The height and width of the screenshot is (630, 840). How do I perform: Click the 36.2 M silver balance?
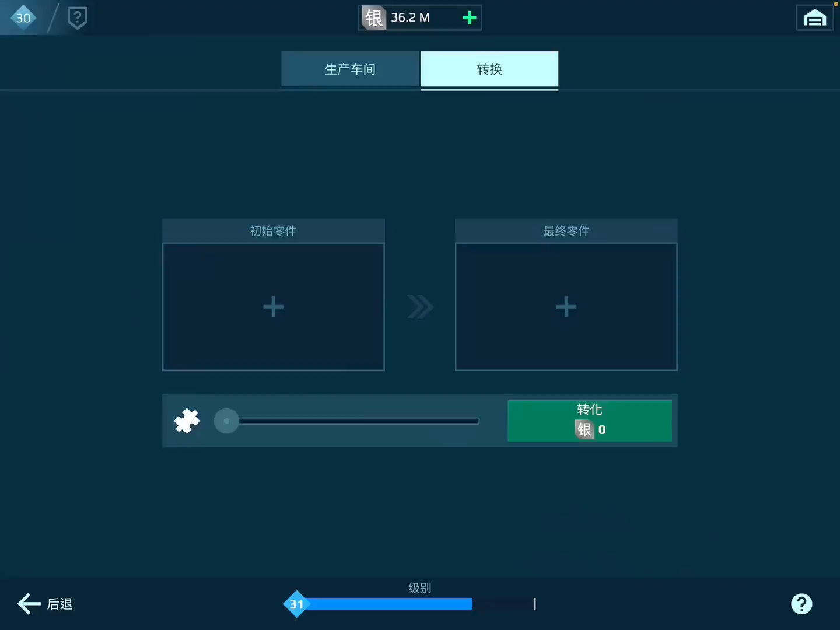tap(410, 17)
